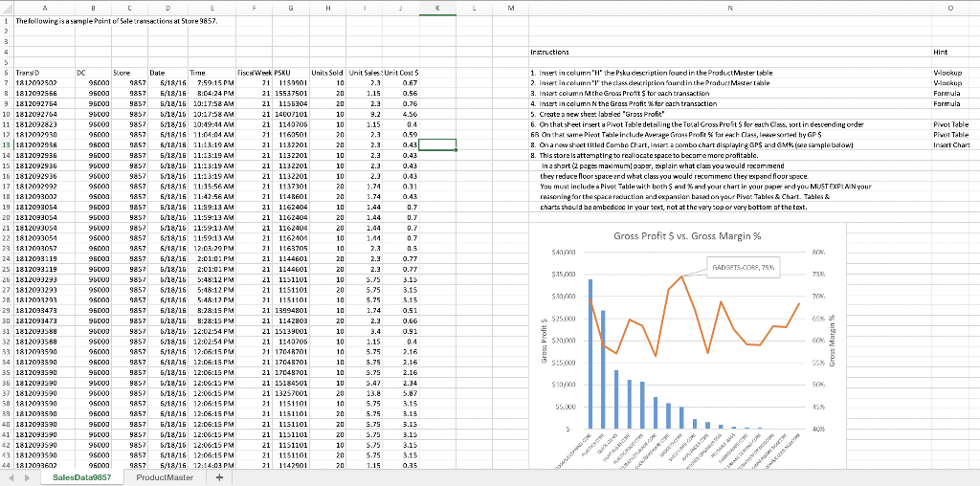The height and width of the screenshot is (486, 980).
Task: Switch to the ProductMaster sheet tab
Action: [x=163, y=477]
